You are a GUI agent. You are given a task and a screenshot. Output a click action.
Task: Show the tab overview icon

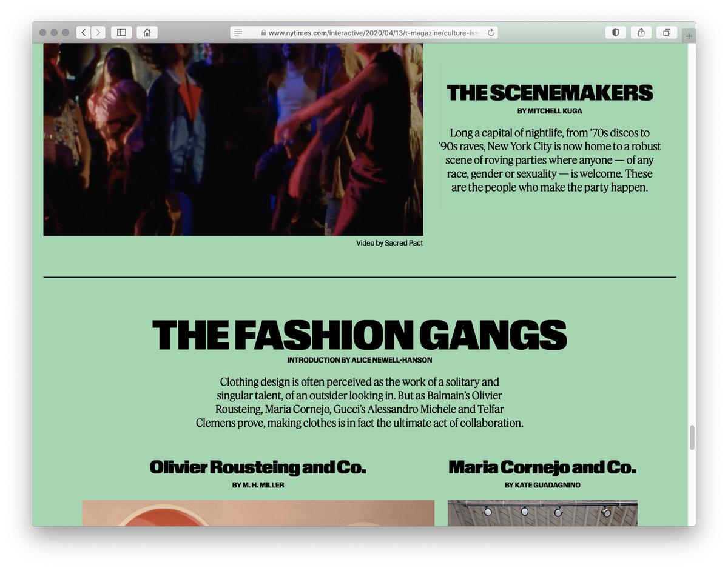click(667, 32)
